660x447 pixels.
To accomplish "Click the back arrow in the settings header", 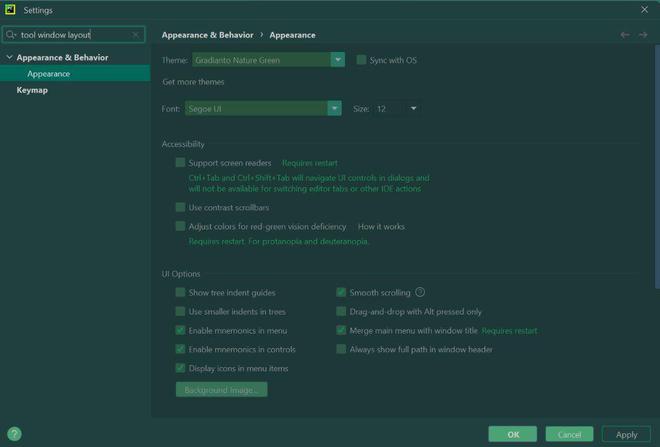I will point(625,35).
